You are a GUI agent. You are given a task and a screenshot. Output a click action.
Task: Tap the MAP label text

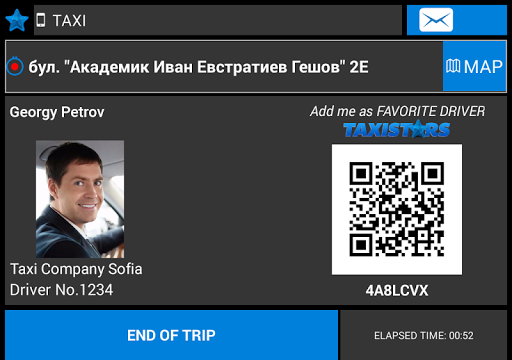click(483, 67)
